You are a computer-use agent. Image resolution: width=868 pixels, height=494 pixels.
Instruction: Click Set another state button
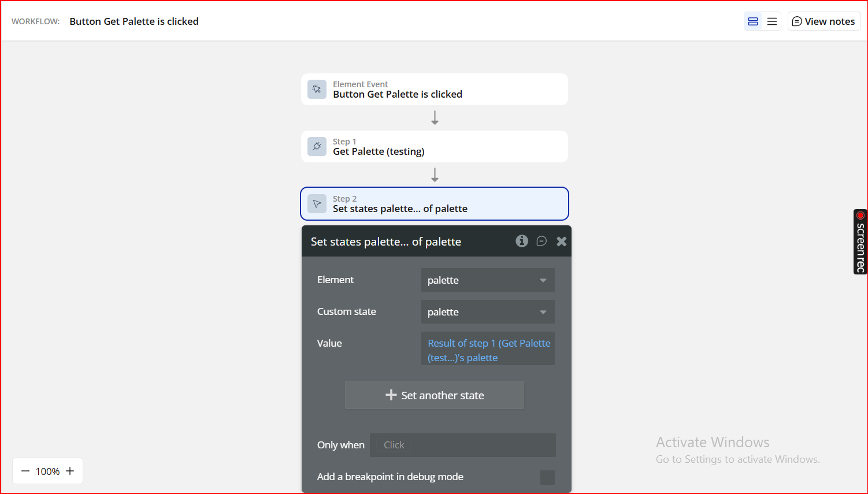pos(435,395)
